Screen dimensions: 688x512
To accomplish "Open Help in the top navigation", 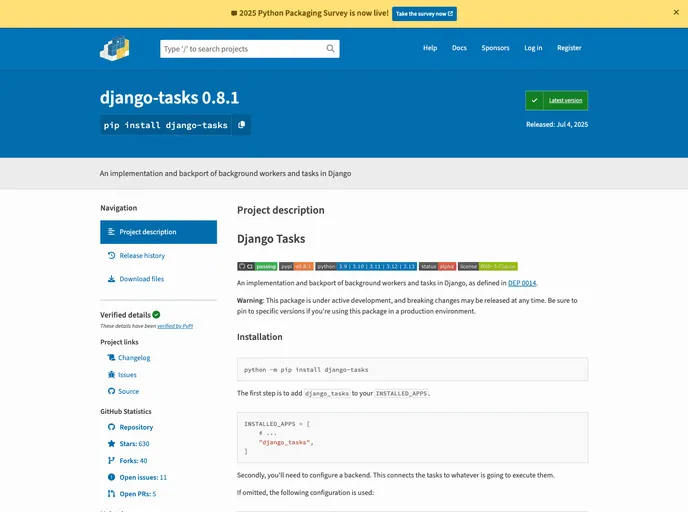I will (x=430, y=48).
